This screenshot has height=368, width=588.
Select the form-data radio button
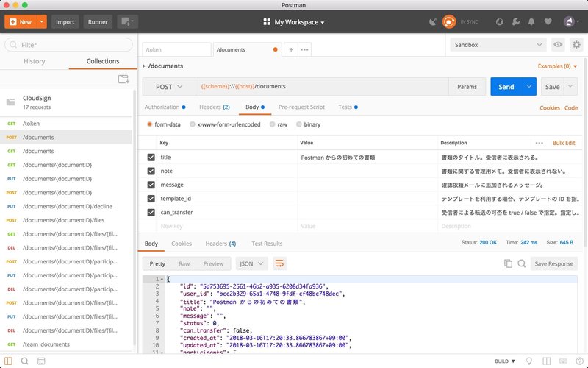pyautogui.click(x=150, y=124)
